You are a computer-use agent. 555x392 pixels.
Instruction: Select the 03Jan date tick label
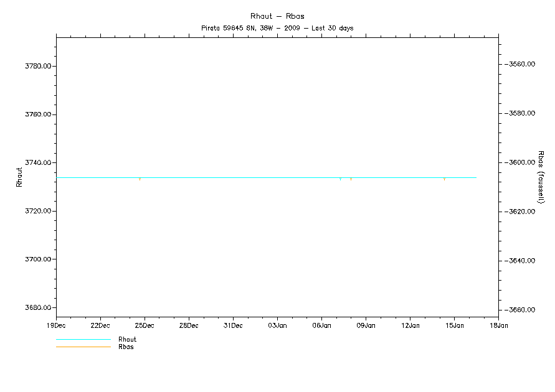click(277, 325)
